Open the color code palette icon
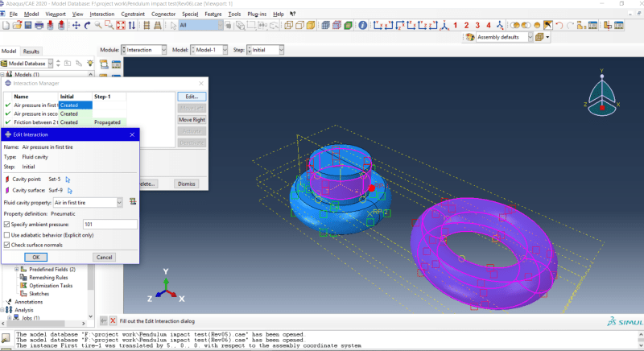The image size is (644, 351). [x=470, y=37]
